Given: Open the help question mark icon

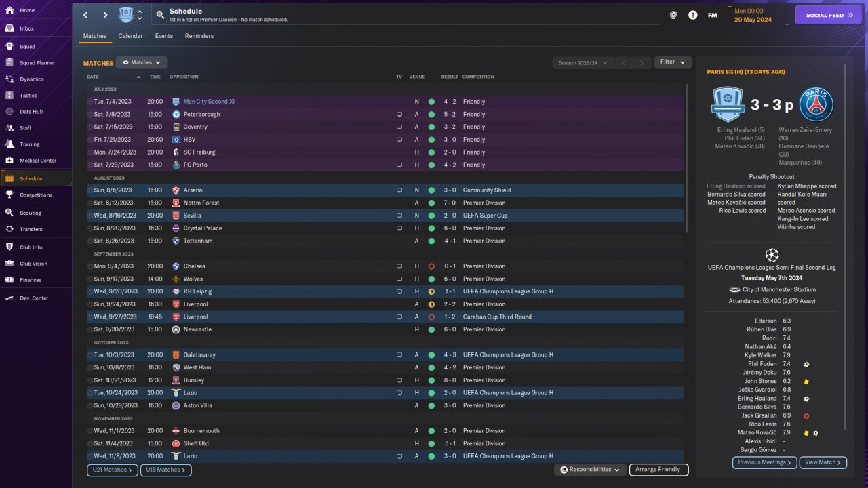Looking at the screenshot, I should (x=692, y=15).
